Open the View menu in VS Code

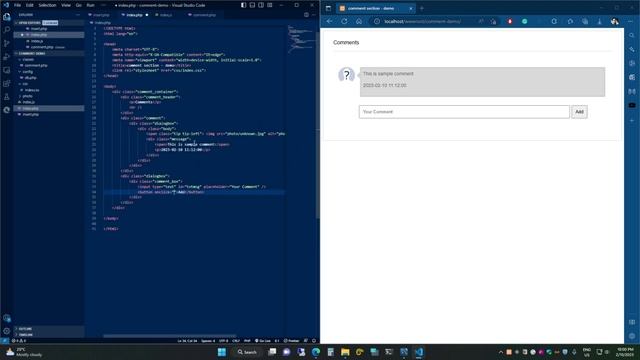click(66, 5)
